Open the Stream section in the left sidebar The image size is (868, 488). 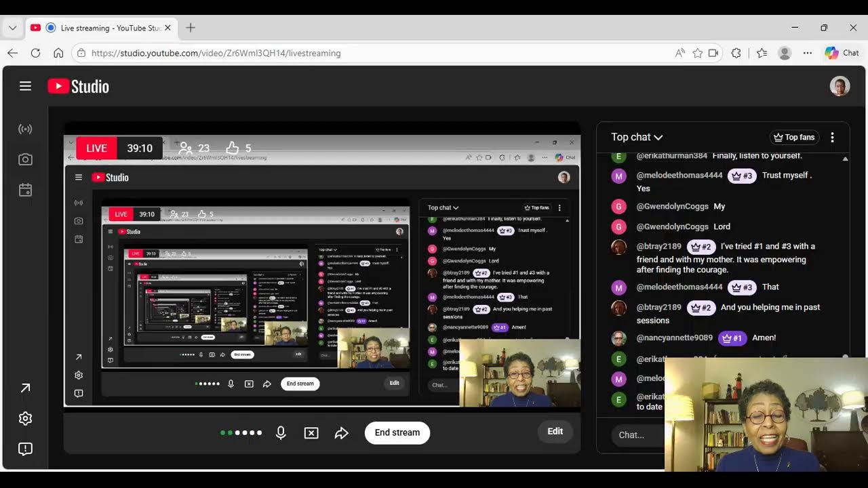25,129
